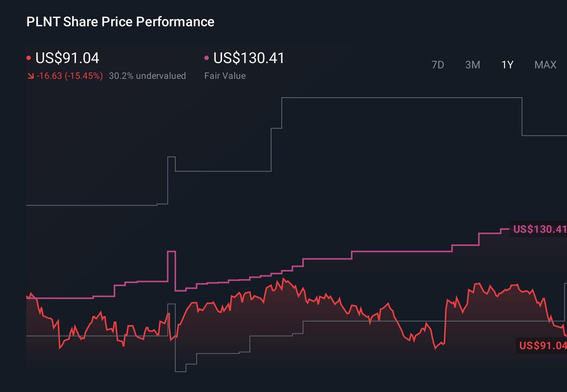Click the PLNT Share Price Performance title
The image size is (567, 392).
pos(120,22)
